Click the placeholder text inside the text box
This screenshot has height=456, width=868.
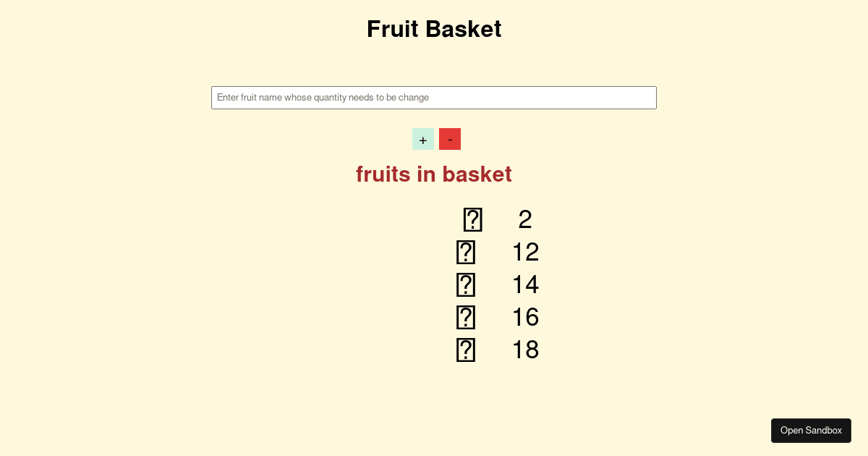[x=324, y=98]
